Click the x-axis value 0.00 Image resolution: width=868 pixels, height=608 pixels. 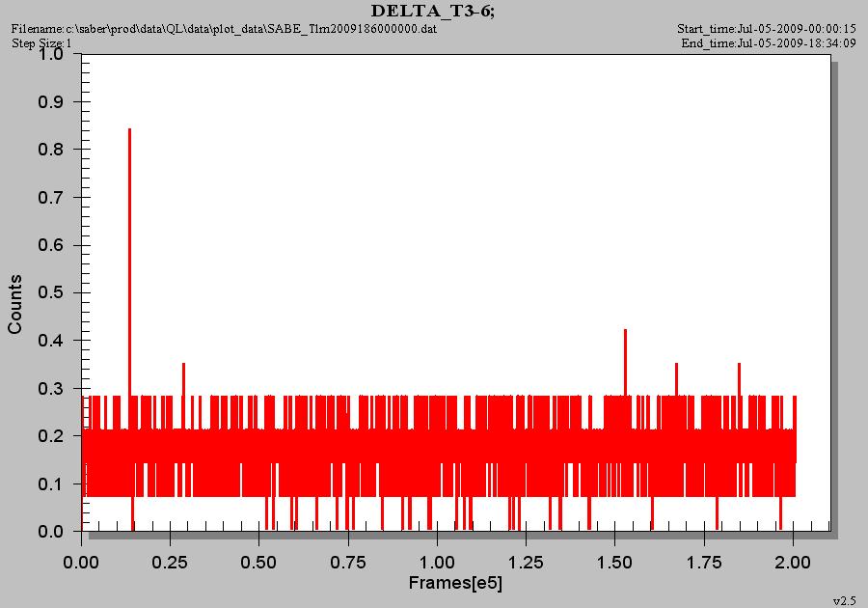pos(81,563)
